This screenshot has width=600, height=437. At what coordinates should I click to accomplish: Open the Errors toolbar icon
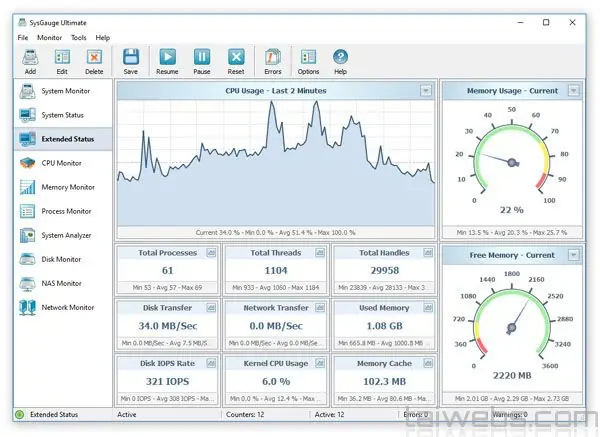[x=273, y=61]
